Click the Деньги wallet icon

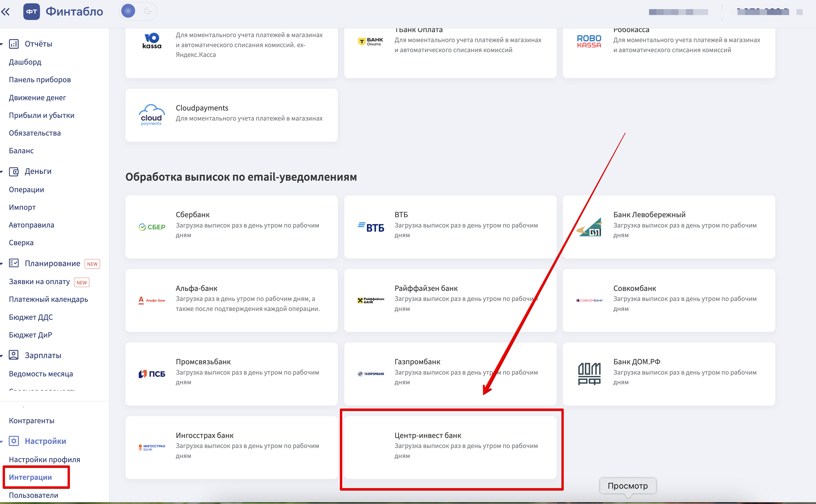14,171
